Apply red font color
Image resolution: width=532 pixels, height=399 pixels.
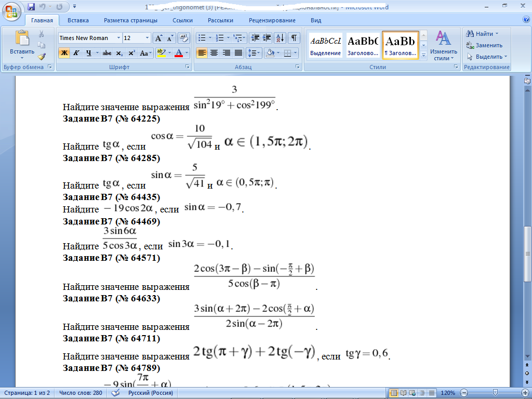[179, 53]
